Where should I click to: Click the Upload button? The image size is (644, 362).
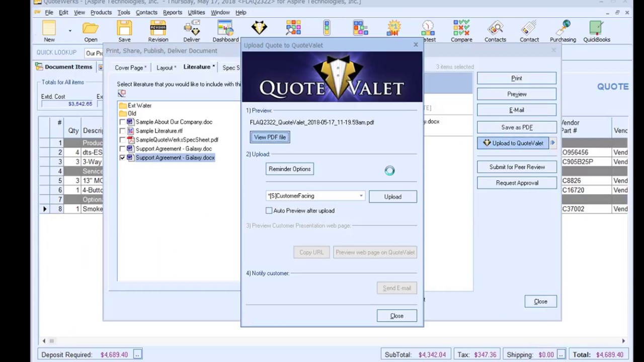393,197
